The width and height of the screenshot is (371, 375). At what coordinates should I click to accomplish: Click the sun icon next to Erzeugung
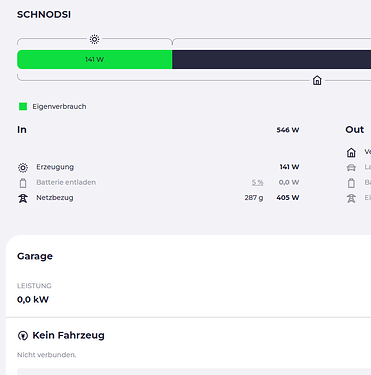[23, 167]
